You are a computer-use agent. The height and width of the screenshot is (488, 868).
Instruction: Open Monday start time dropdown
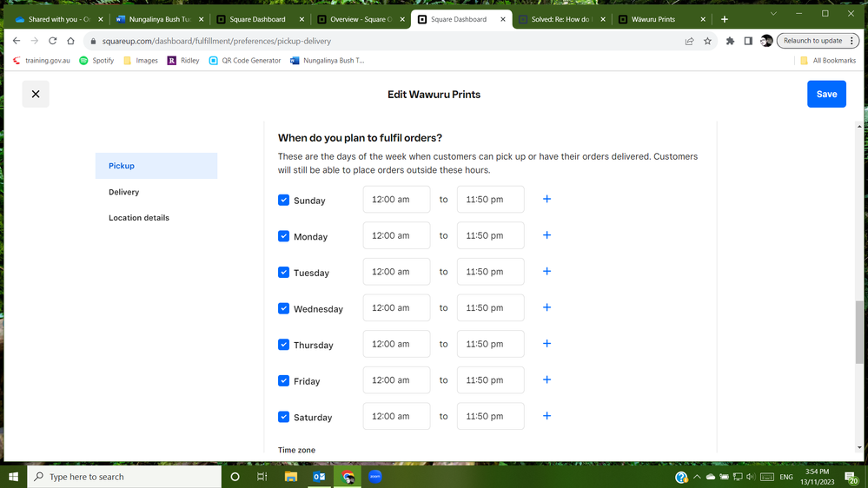click(x=396, y=236)
